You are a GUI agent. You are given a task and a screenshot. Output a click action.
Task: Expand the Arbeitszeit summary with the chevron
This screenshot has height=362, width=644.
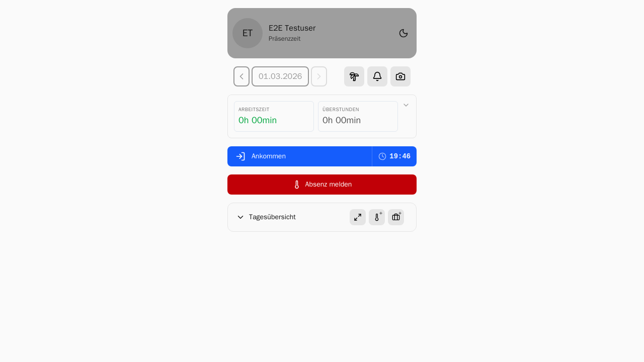click(406, 105)
